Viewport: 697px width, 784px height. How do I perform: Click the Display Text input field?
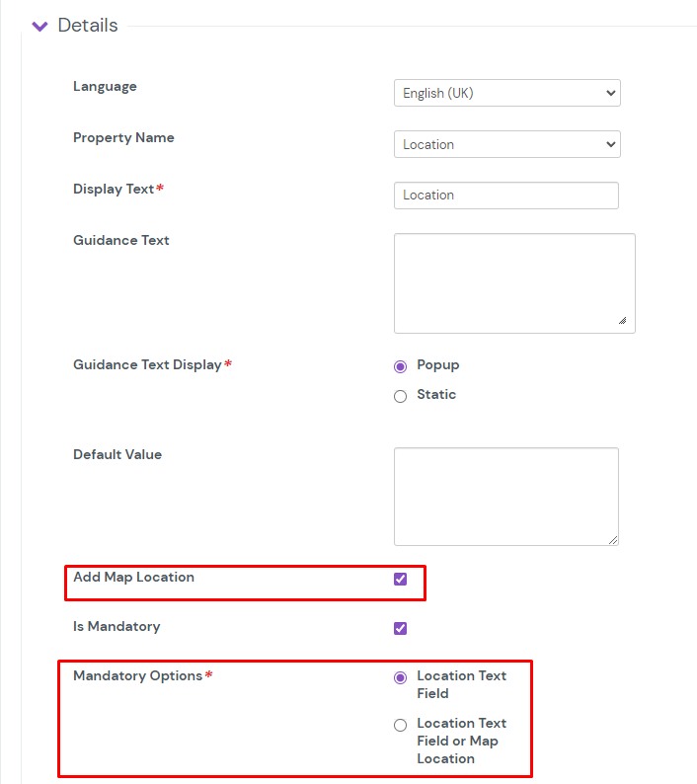pyautogui.click(x=505, y=196)
